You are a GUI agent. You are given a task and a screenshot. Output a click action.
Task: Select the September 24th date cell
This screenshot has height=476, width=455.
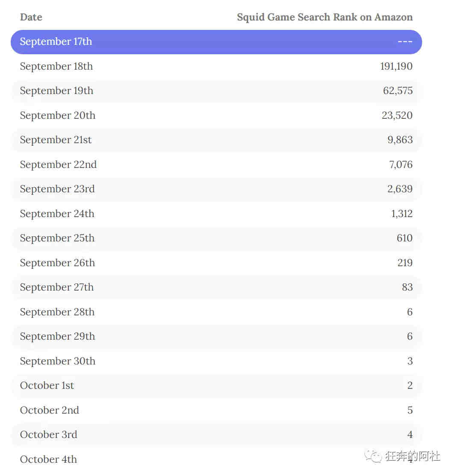[x=57, y=214]
